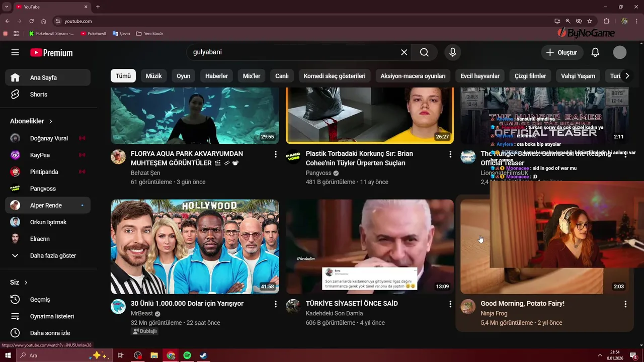Open more options for Plastik Torbadaki video
The width and height of the screenshot is (644, 362).
click(x=450, y=154)
